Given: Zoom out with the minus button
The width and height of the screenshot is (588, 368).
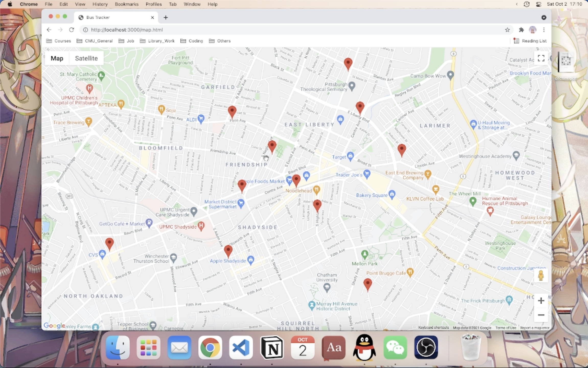Looking at the screenshot, I should click(x=541, y=315).
